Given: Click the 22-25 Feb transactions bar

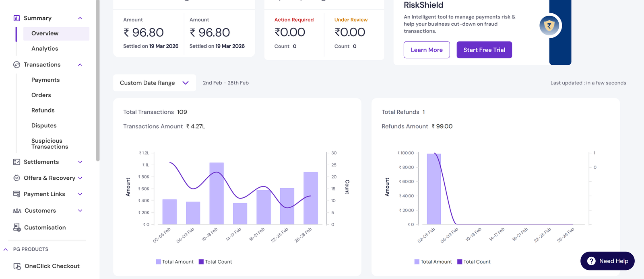Looking at the screenshot, I should pos(287,206).
